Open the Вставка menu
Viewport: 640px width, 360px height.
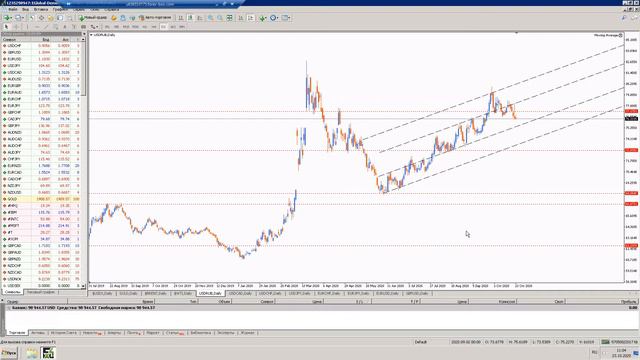coord(41,9)
